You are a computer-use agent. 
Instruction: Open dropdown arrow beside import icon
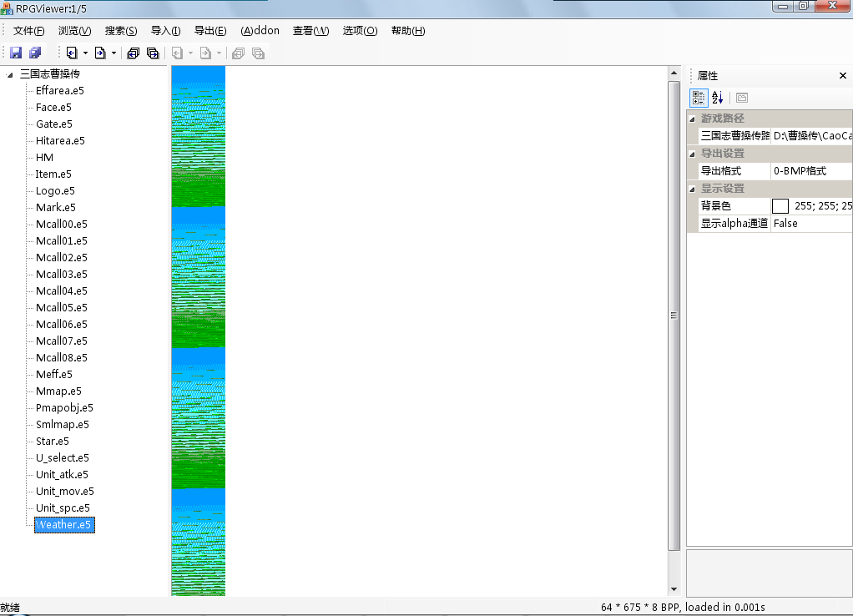[85, 53]
